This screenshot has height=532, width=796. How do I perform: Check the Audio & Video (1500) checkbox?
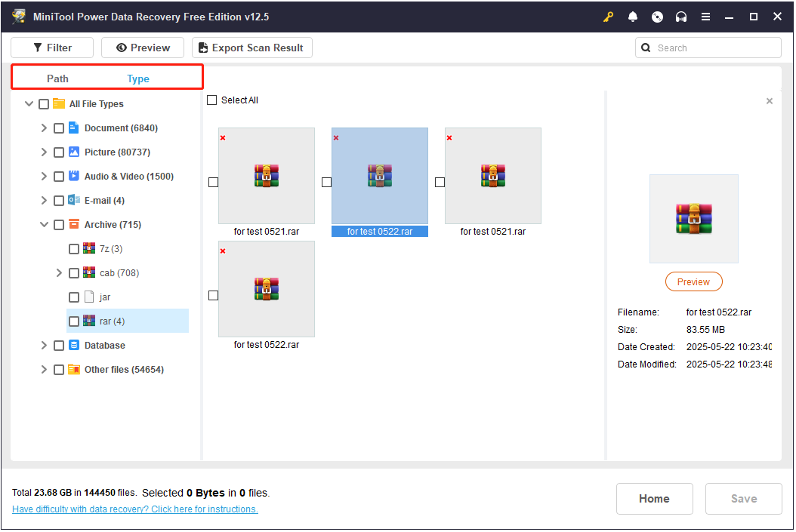[x=59, y=177]
